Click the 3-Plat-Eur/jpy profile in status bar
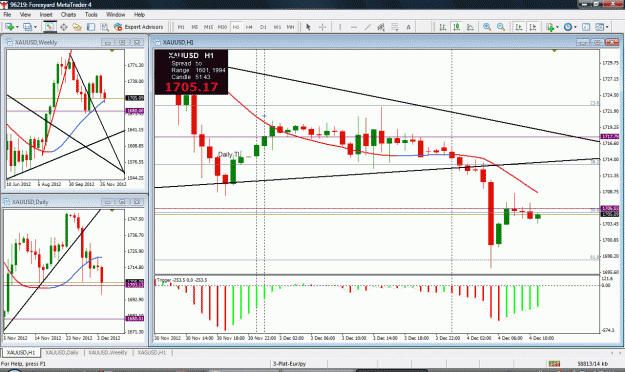Image resolution: width=625 pixels, height=372 pixels. (x=289, y=364)
